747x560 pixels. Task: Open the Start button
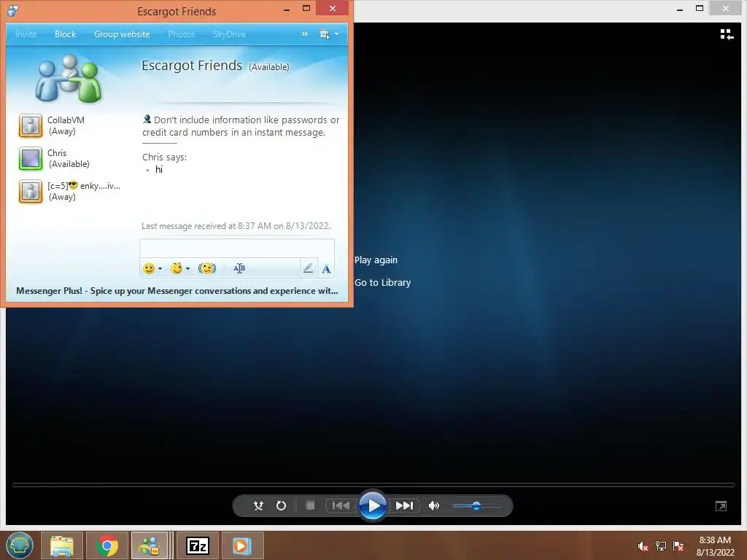pyautogui.click(x=20, y=545)
